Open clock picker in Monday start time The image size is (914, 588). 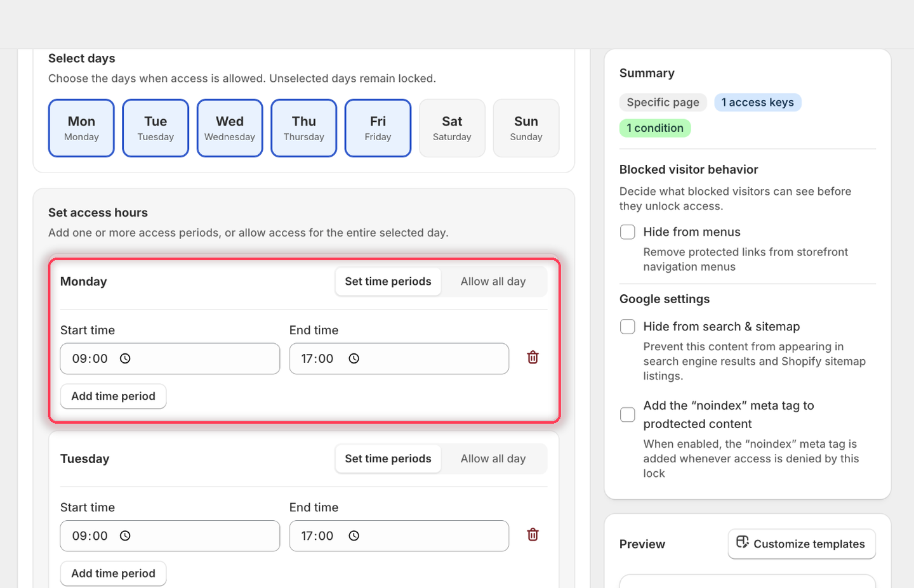(x=125, y=358)
